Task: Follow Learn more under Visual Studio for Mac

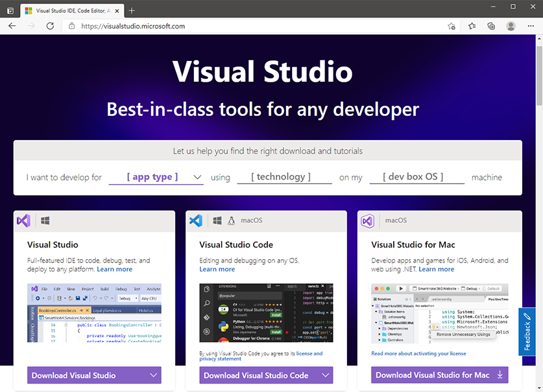Action: pos(437,269)
